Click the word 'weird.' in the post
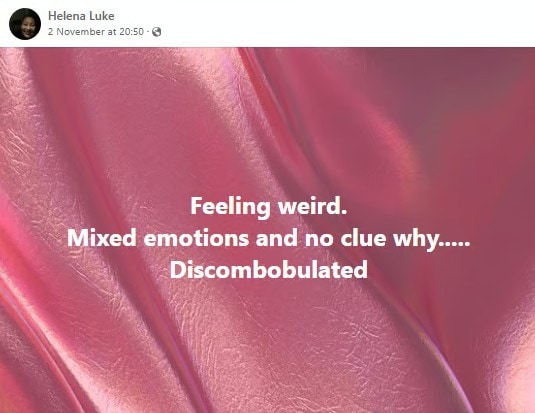 click(x=313, y=206)
